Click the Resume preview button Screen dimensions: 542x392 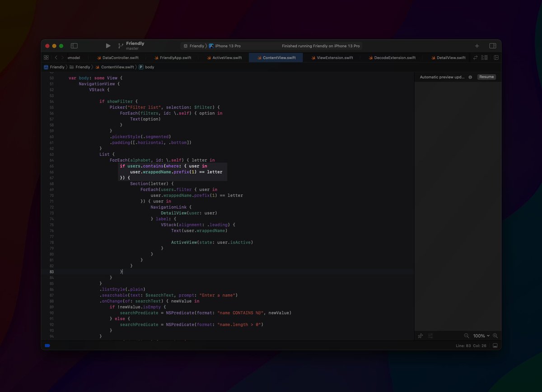pos(486,77)
